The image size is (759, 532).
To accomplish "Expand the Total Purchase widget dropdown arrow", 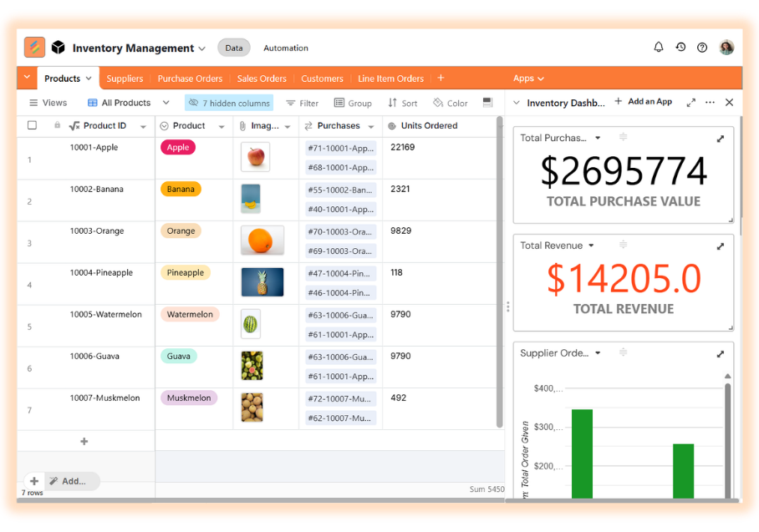I will click(597, 139).
